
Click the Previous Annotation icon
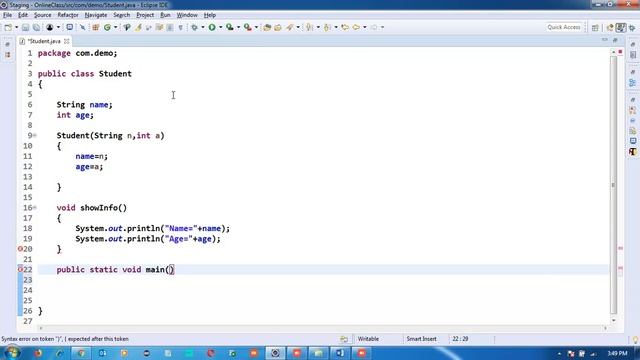click(x=327, y=27)
